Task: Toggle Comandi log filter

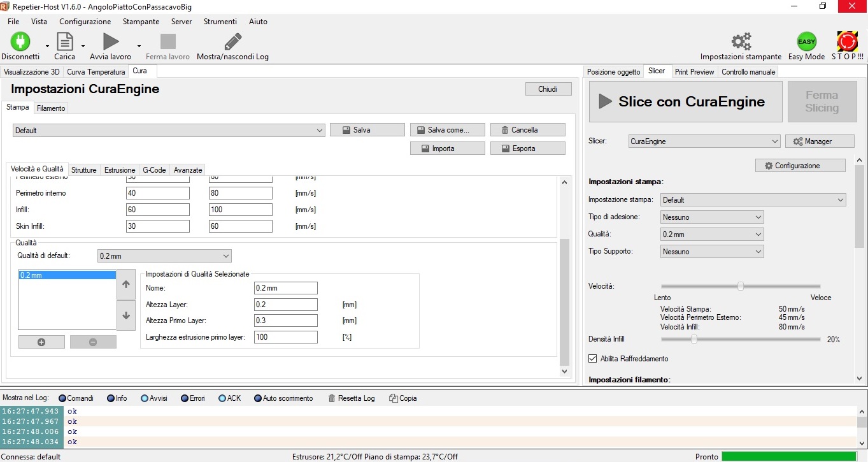Action: click(62, 398)
